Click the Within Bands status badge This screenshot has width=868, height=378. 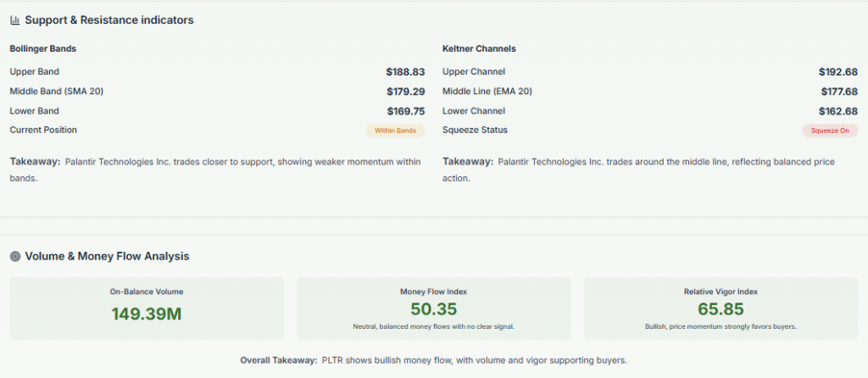click(395, 131)
